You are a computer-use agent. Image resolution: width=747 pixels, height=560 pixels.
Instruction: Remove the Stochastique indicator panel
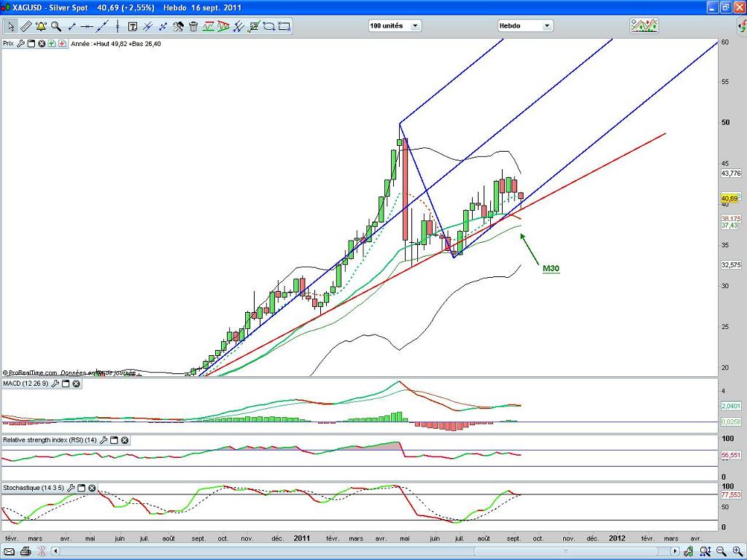click(x=92, y=488)
